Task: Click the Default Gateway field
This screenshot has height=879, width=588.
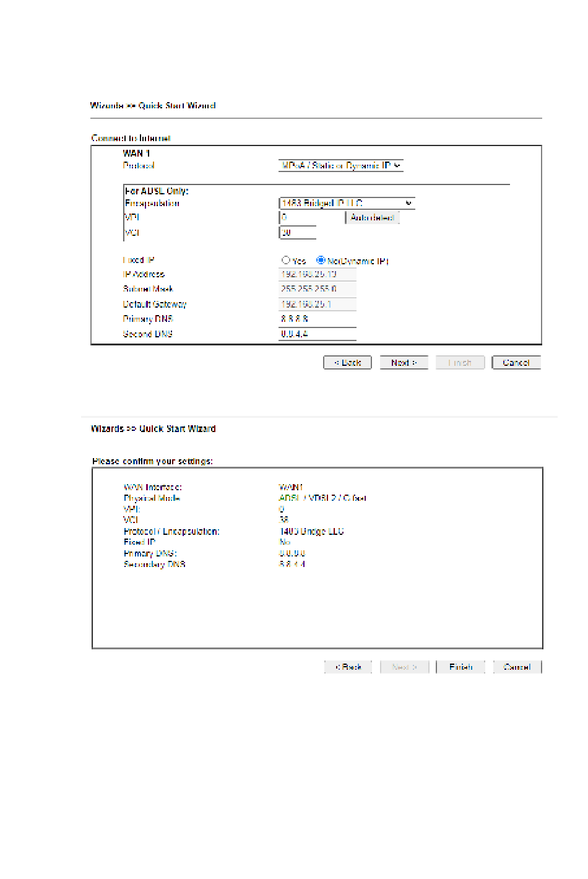Action: click(x=318, y=304)
